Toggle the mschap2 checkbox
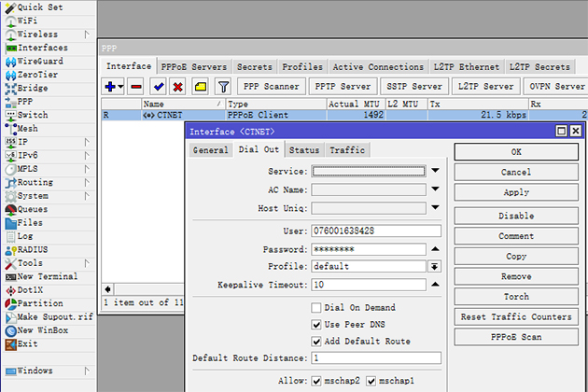Screen dimensions: 588x392 coord(316,381)
